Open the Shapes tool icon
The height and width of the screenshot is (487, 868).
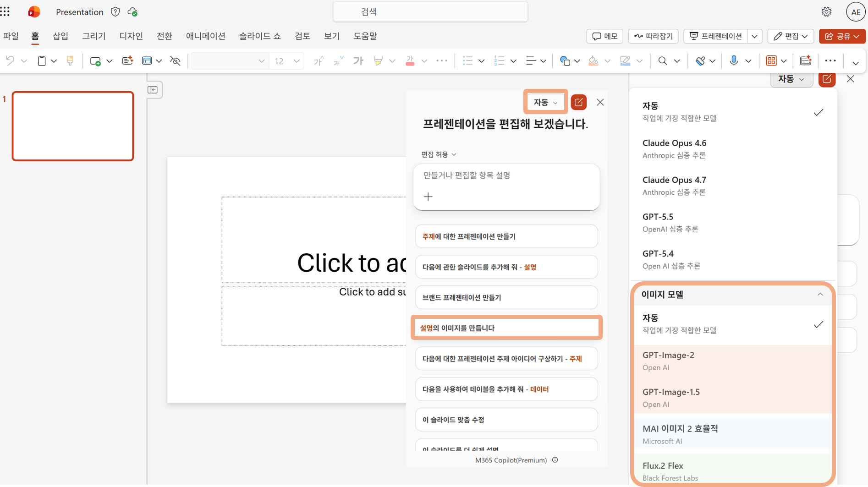(565, 60)
